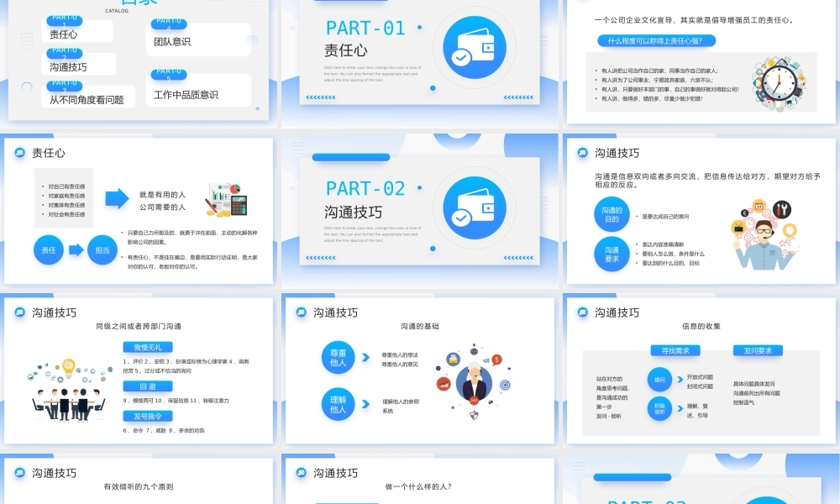Click the text 就是有用的人

pyautogui.click(x=162, y=195)
